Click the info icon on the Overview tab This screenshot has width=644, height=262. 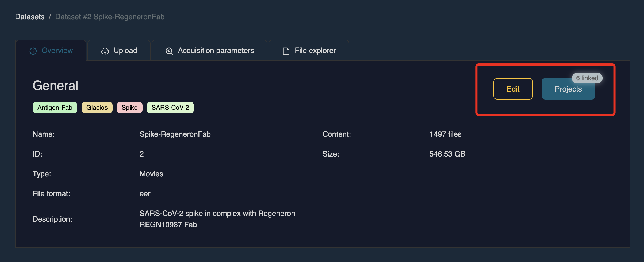pyautogui.click(x=33, y=51)
